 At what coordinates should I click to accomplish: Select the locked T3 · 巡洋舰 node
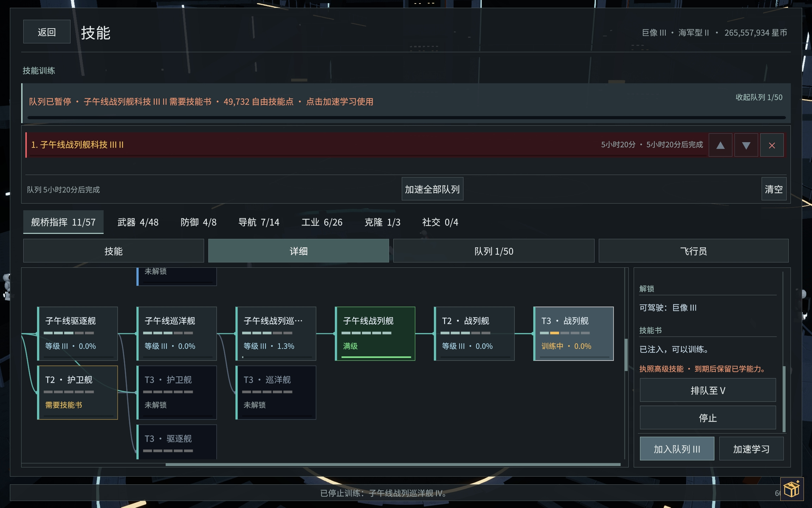276,392
